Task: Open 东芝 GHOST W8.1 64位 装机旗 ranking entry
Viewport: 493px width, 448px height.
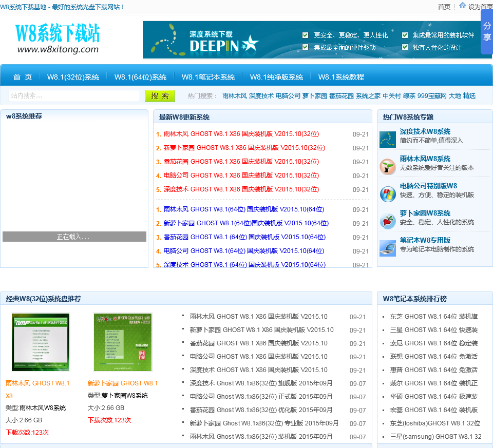Action: click(434, 317)
